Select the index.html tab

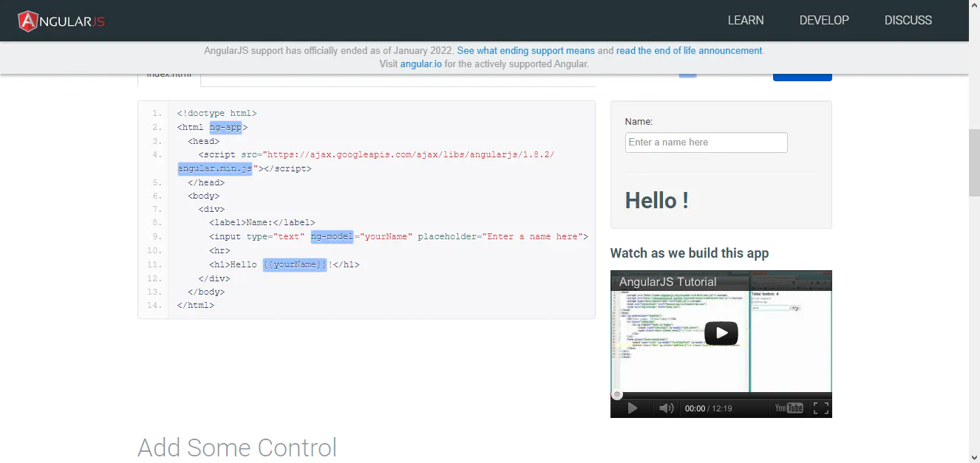(168, 73)
